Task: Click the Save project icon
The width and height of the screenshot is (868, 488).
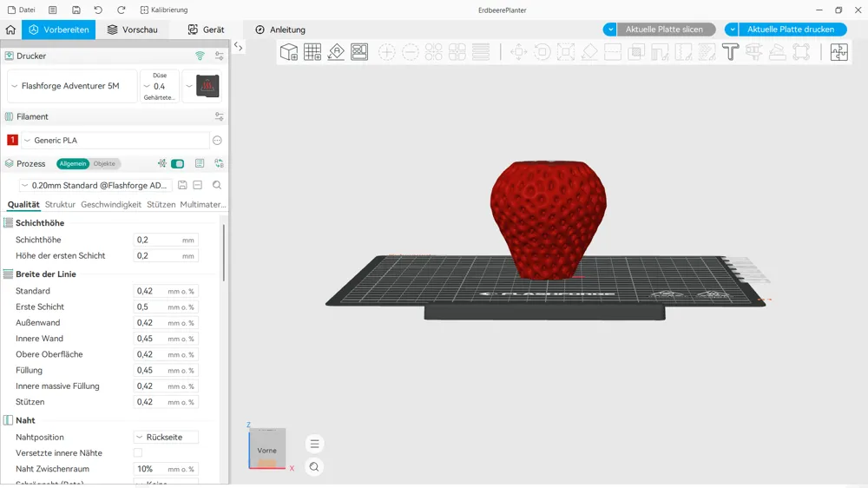Action: tap(76, 10)
